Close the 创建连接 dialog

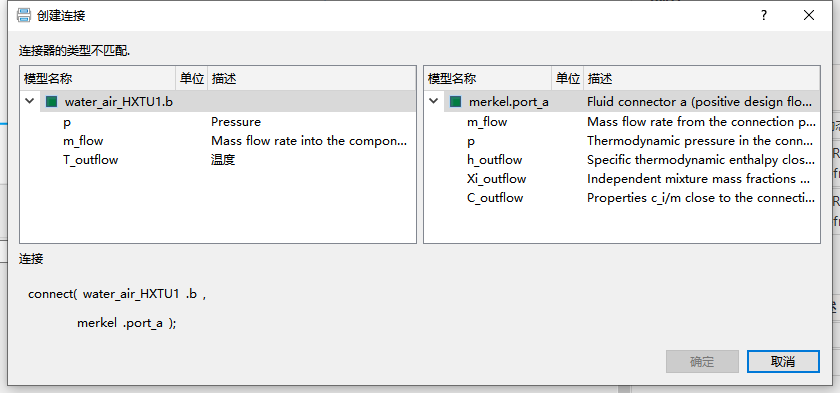808,16
